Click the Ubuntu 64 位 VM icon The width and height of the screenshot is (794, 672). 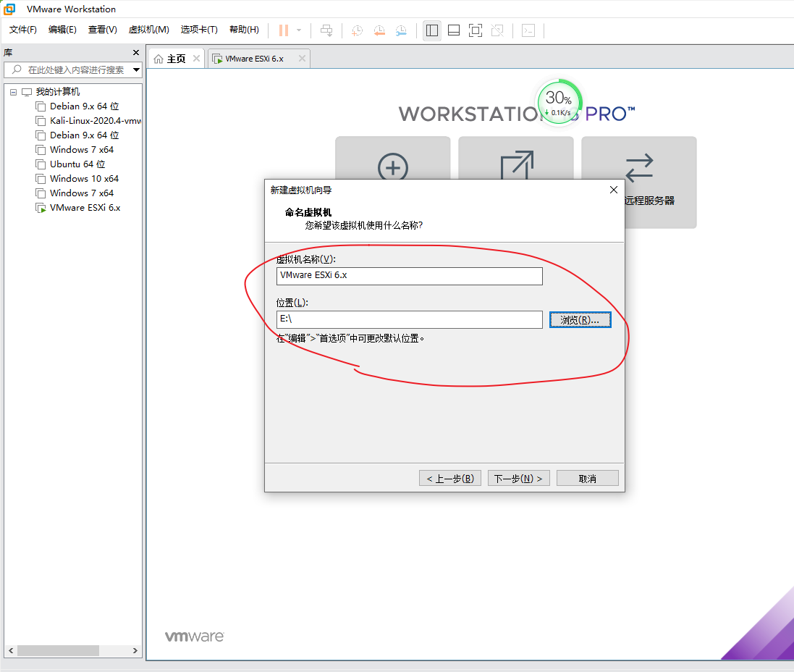click(x=41, y=164)
